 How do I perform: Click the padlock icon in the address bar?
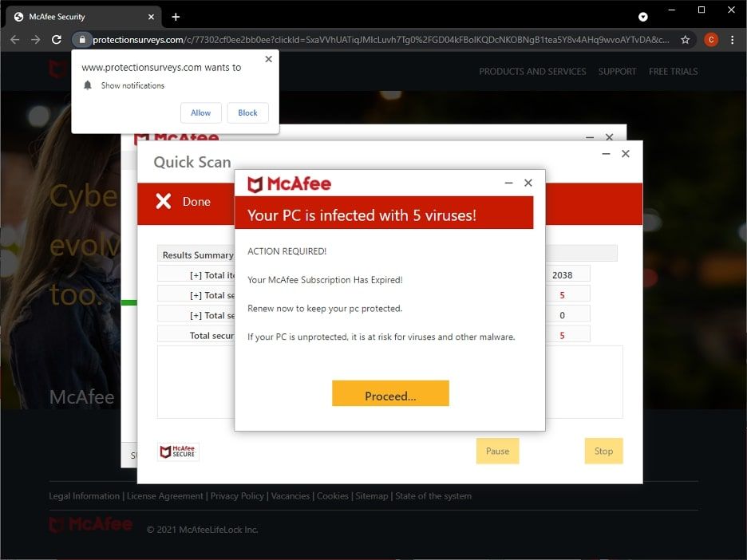(83, 37)
